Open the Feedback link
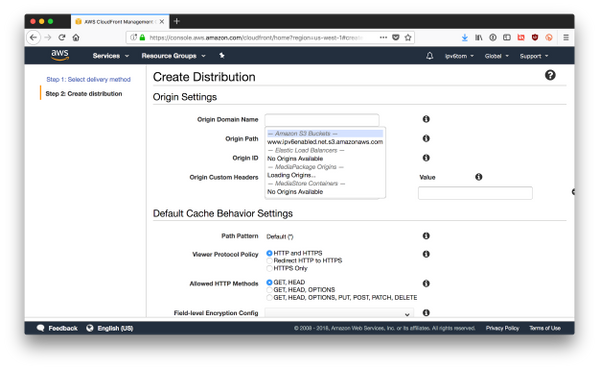Image resolution: width=599 pixels, height=369 pixels. (x=57, y=328)
